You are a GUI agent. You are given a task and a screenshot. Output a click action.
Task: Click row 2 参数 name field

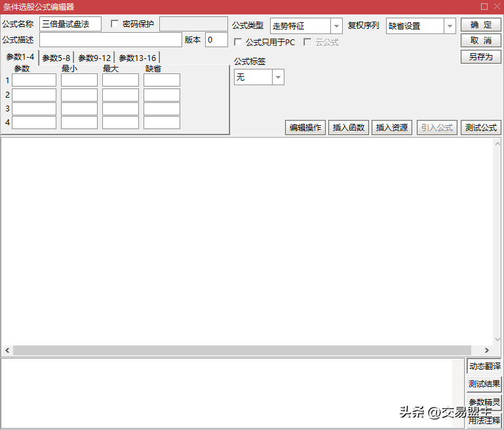(34, 95)
